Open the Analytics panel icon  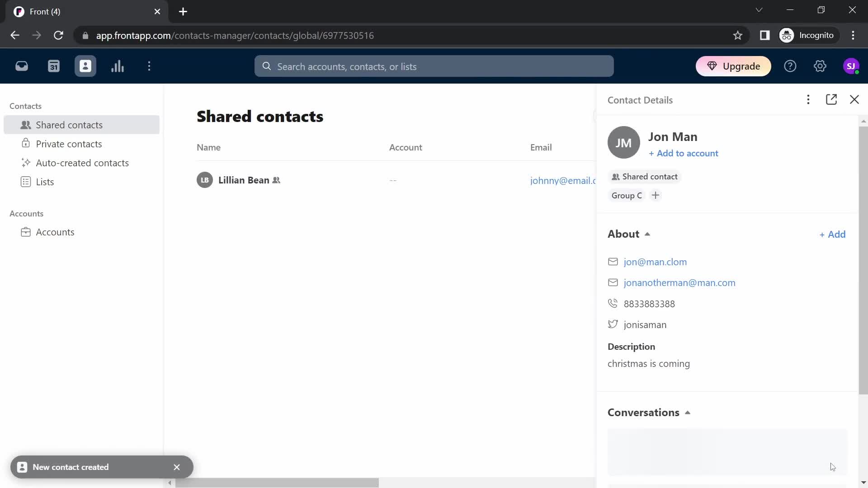pos(118,66)
